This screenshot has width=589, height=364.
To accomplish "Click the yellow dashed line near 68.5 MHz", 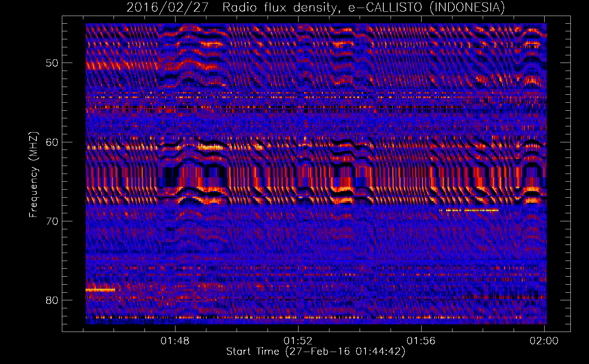I will [x=469, y=210].
